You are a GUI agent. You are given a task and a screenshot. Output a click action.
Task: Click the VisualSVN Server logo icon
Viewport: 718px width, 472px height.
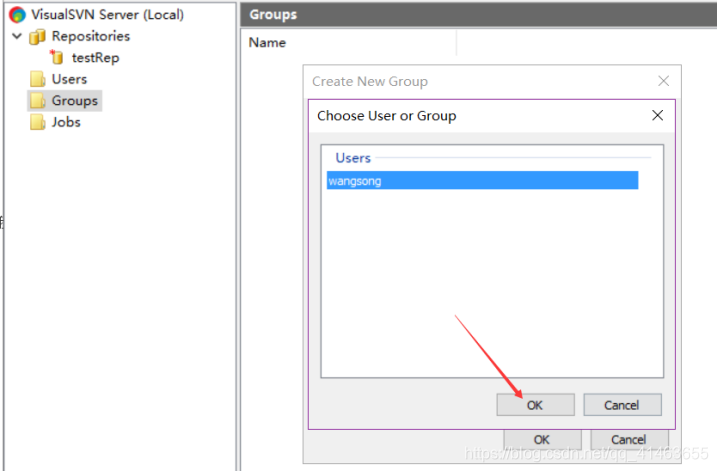(17, 15)
